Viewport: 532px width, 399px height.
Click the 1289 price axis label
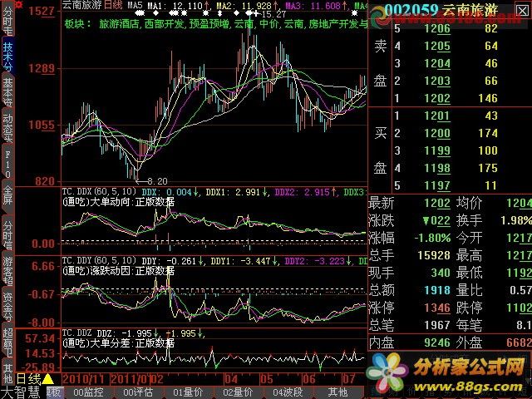42,68
